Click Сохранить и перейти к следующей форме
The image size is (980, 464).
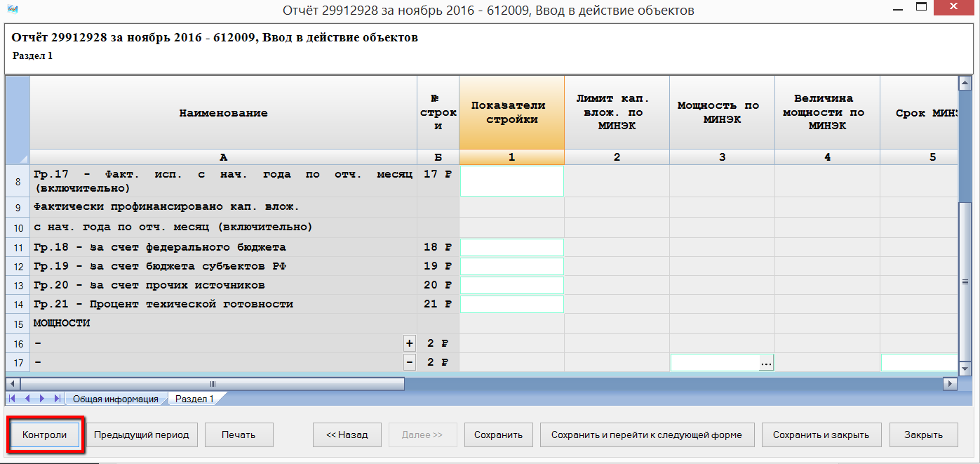point(647,435)
